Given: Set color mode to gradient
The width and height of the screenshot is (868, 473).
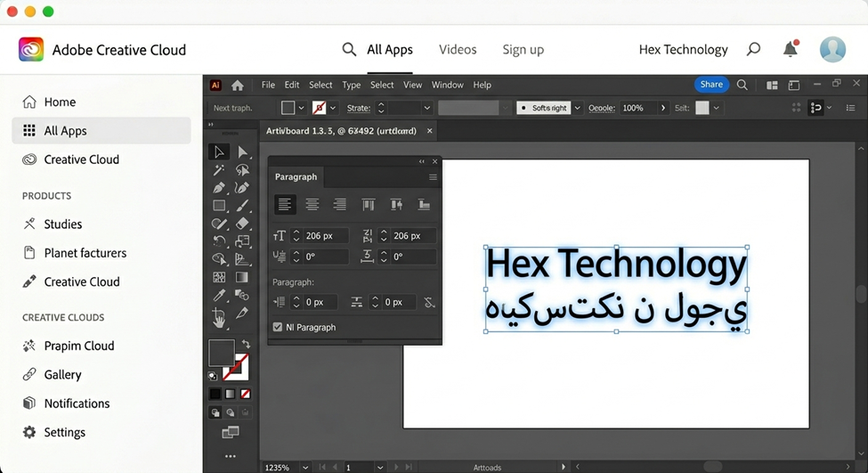Looking at the screenshot, I should pos(231,394).
